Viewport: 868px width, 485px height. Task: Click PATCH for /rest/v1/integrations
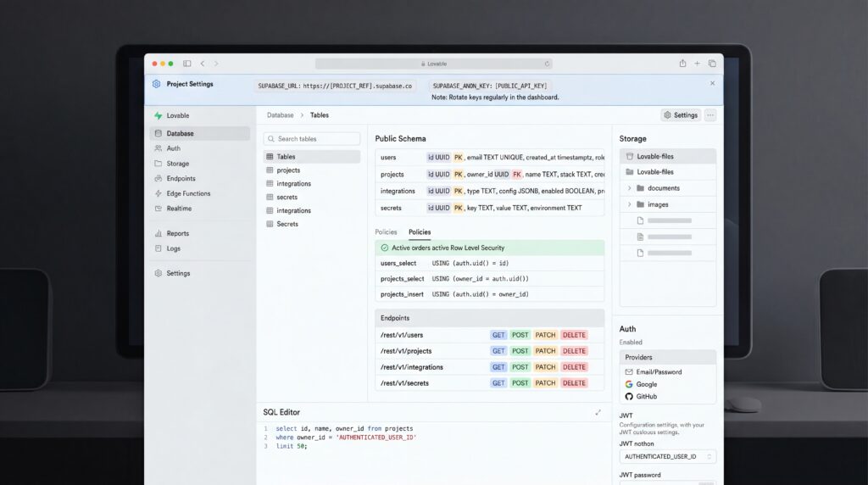tap(545, 367)
